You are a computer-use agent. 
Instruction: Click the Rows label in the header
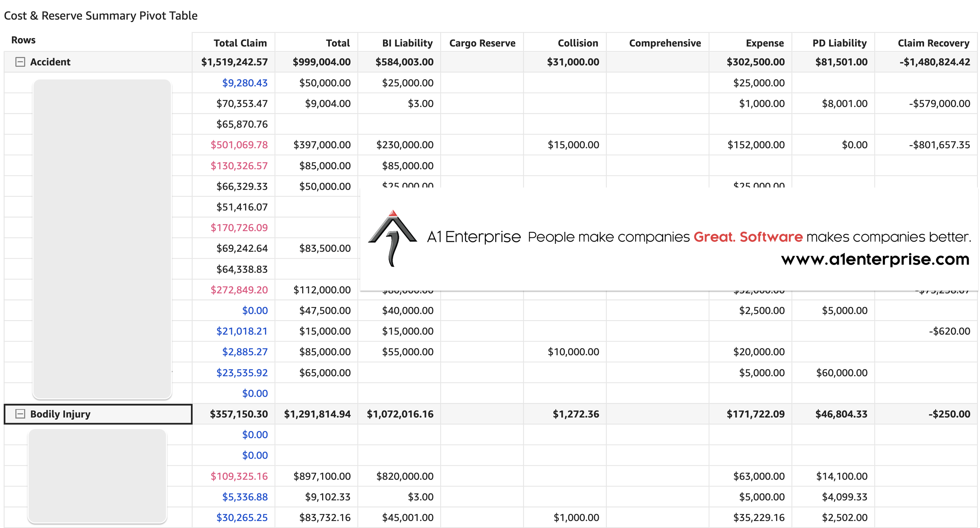pyautogui.click(x=23, y=40)
